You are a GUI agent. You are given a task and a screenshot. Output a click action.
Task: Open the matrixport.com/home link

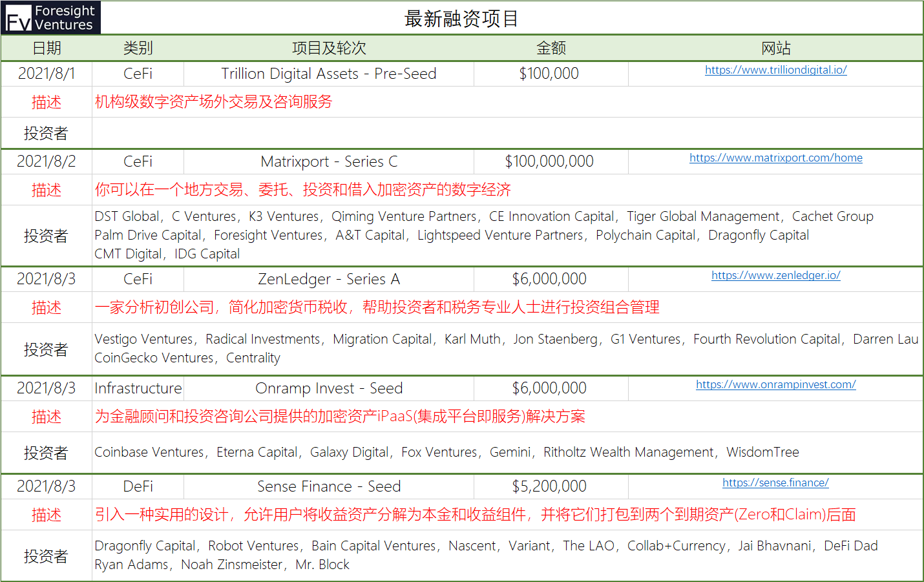775,158
